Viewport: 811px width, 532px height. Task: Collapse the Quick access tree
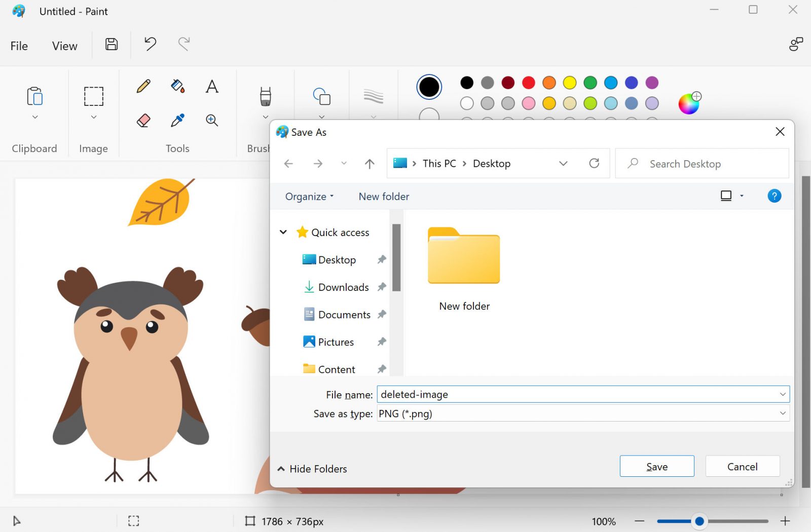pyautogui.click(x=283, y=232)
